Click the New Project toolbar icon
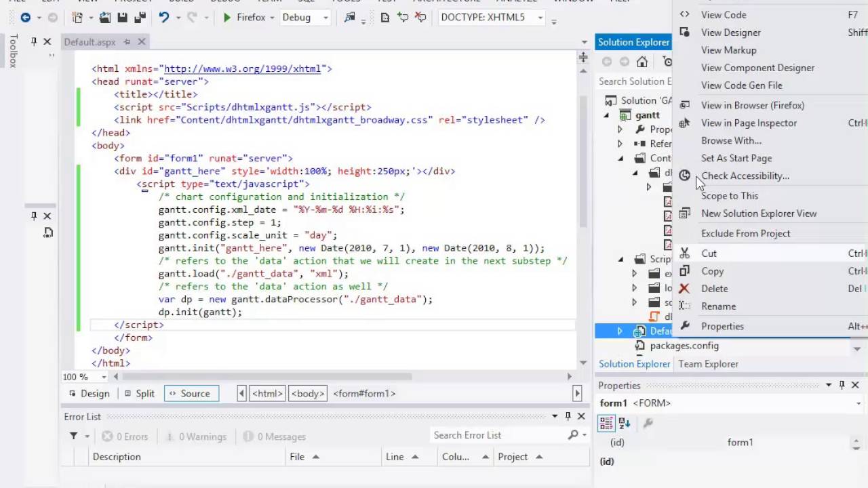Screen dimensions: 868x488 click(x=77, y=18)
